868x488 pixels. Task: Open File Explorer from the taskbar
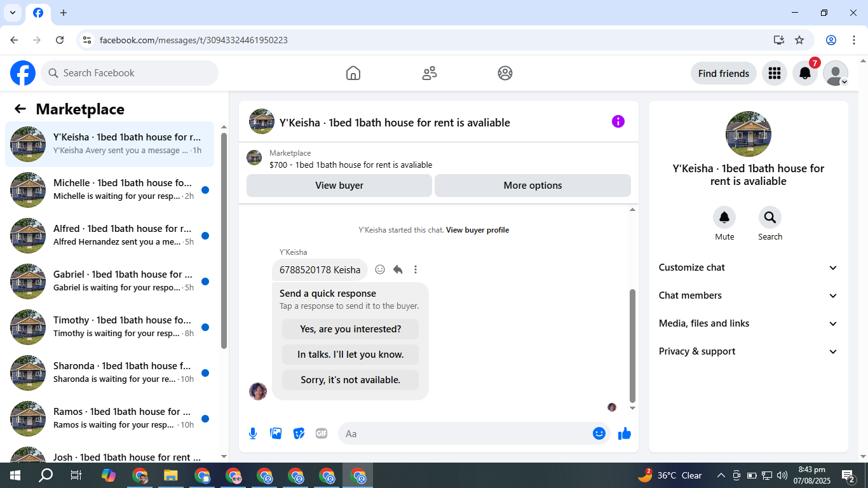pyautogui.click(x=170, y=475)
